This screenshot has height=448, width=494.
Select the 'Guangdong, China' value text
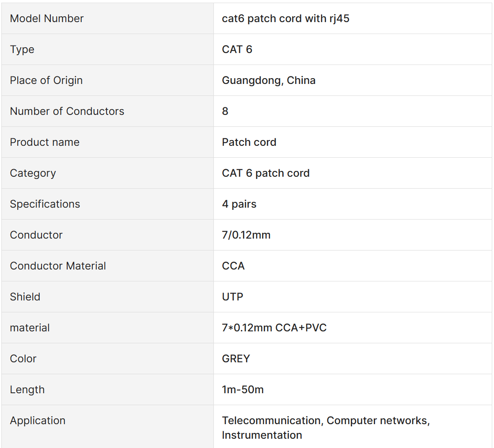tap(269, 80)
